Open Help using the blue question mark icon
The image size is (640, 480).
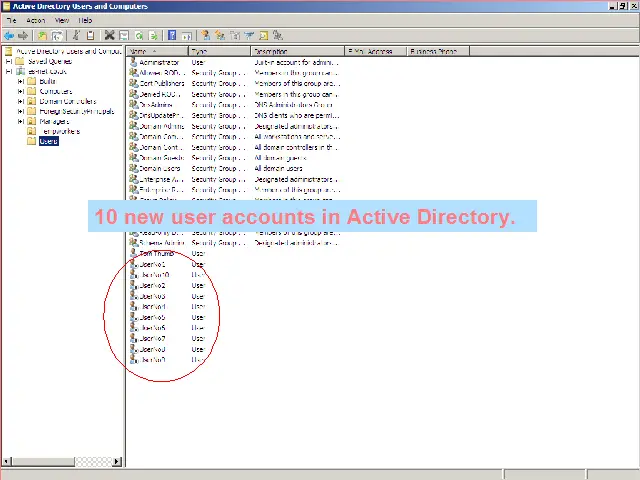point(172,36)
